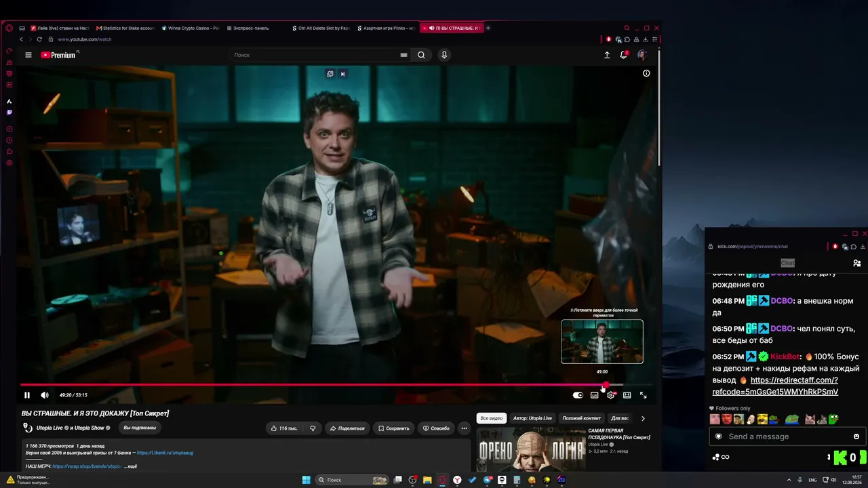Switch to theater mode view

click(627, 395)
